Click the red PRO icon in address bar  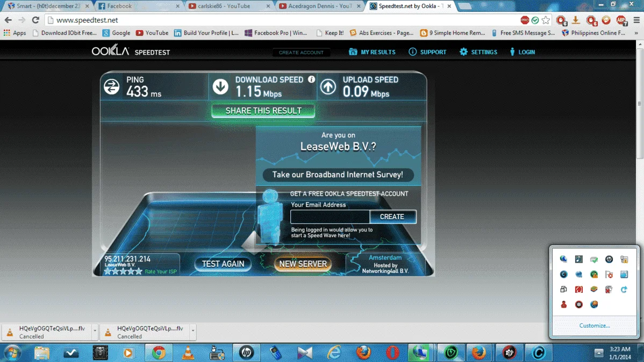pos(525,20)
